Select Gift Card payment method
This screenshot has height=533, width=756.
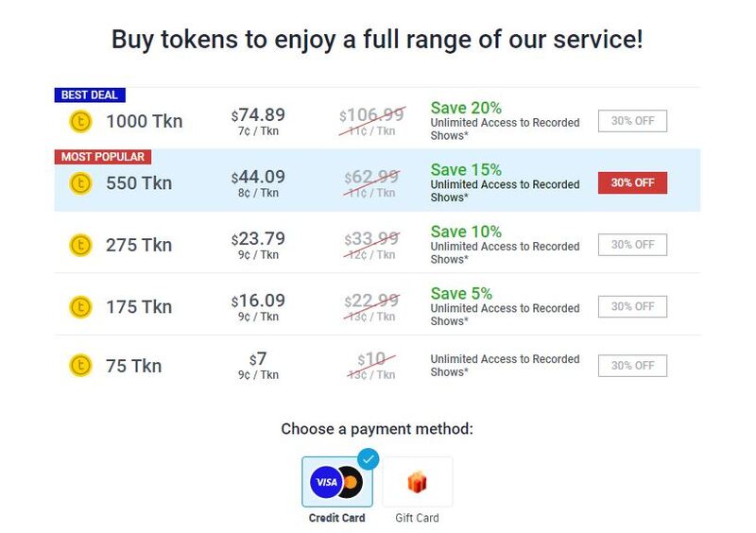click(417, 490)
